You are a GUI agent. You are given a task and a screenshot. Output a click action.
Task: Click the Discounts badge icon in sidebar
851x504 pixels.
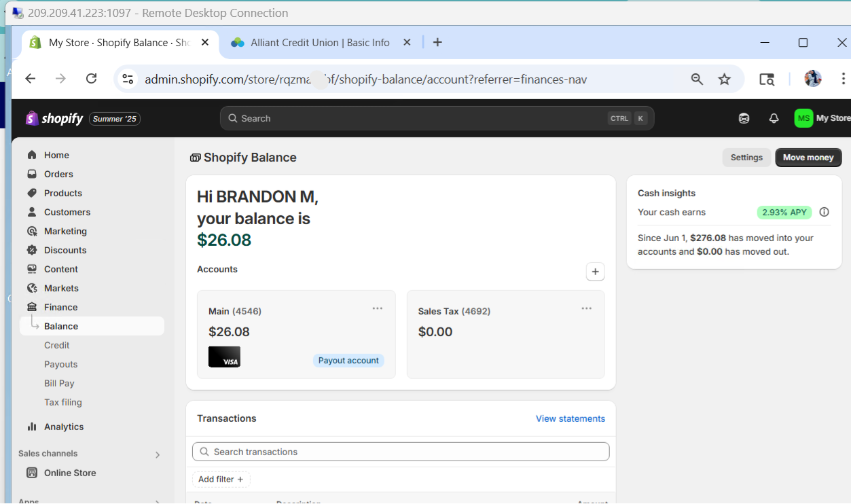32,250
